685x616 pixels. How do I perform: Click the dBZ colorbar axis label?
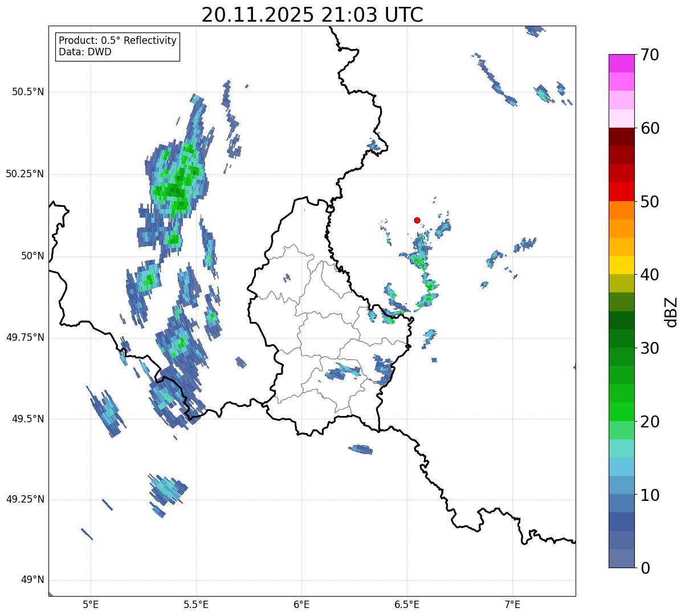pos(671,311)
